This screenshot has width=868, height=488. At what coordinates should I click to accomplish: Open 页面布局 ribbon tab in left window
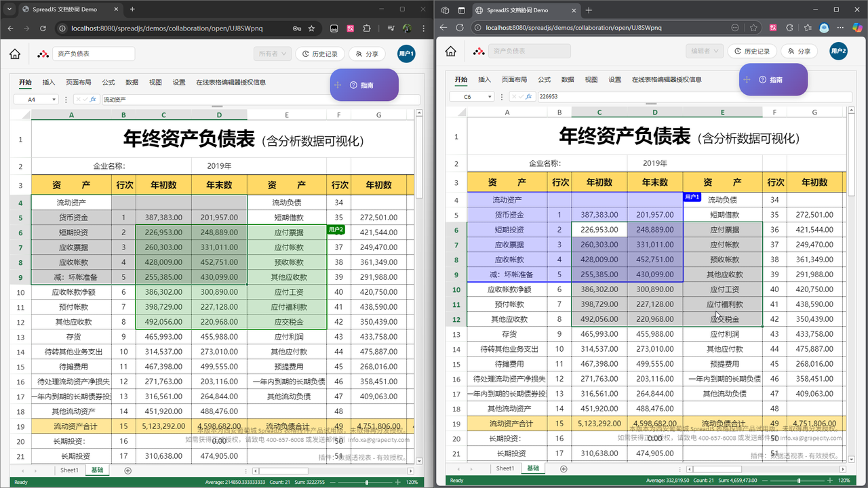78,82
